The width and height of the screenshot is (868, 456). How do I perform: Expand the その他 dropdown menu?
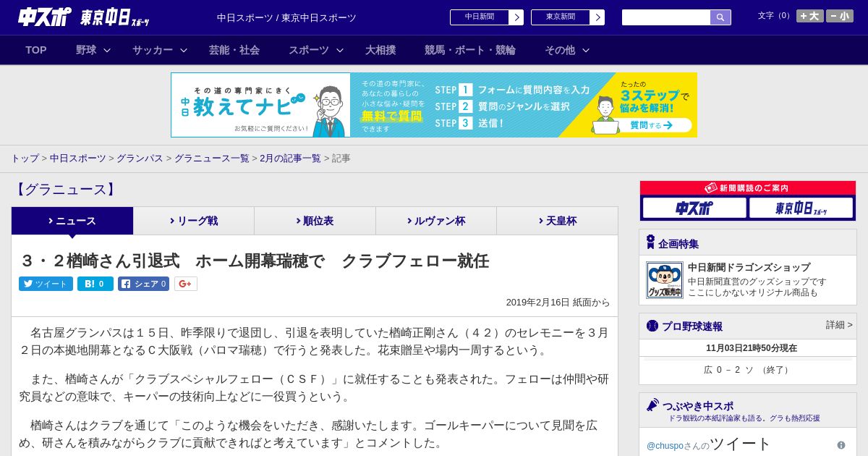click(x=567, y=50)
